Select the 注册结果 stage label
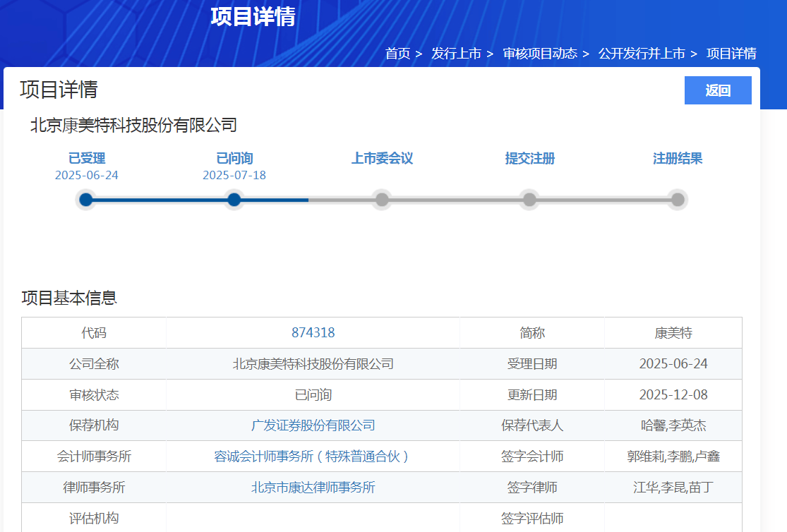787x532 pixels. (678, 159)
